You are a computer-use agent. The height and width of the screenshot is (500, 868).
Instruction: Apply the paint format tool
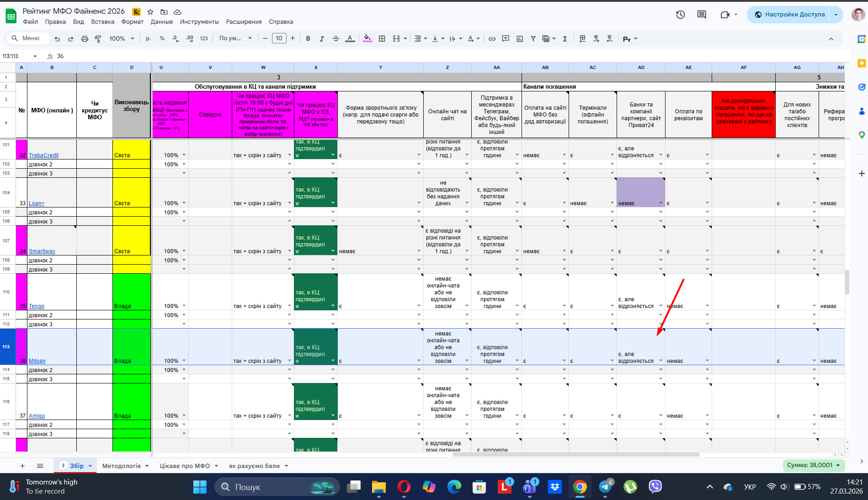[x=98, y=39]
